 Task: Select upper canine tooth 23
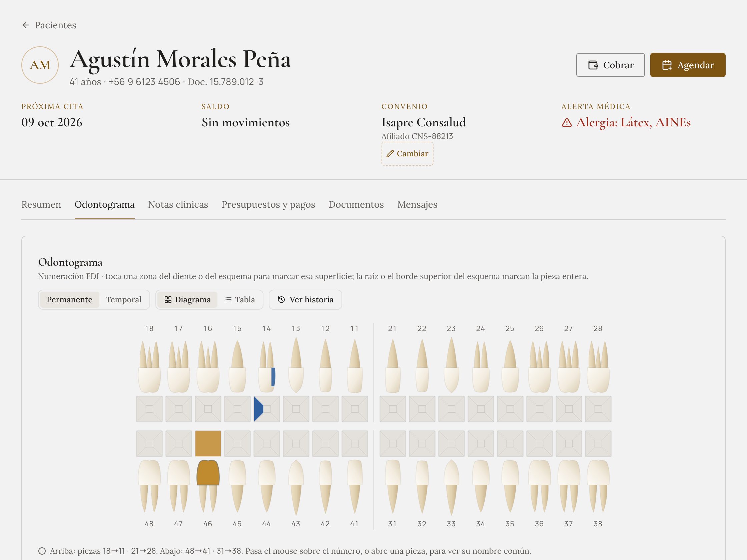tap(452, 365)
